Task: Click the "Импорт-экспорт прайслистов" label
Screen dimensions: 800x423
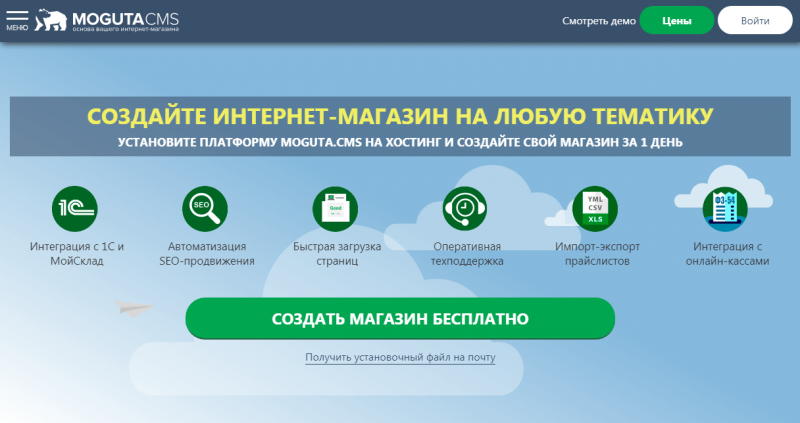Action: (595, 253)
